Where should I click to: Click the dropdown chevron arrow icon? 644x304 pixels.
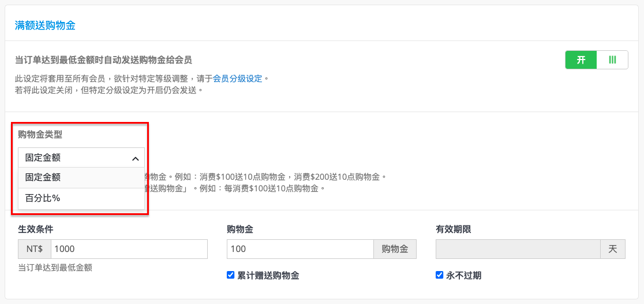click(135, 158)
